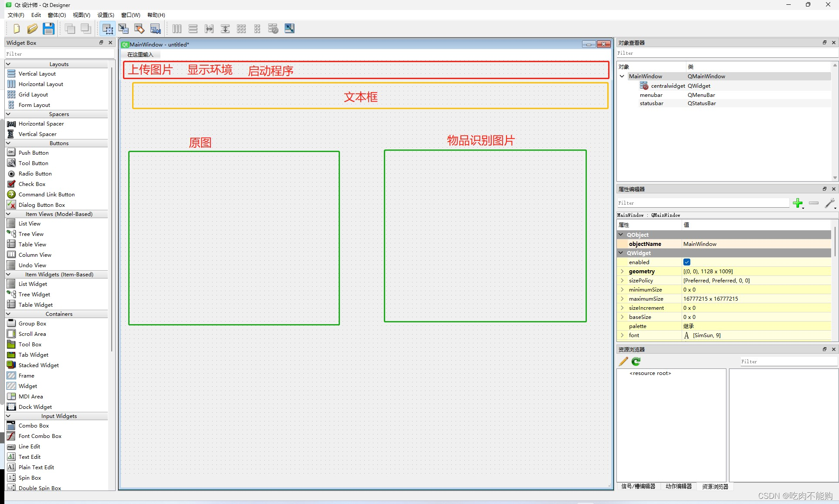Select Push Button in Widget Box
The height and width of the screenshot is (504, 839).
click(33, 153)
